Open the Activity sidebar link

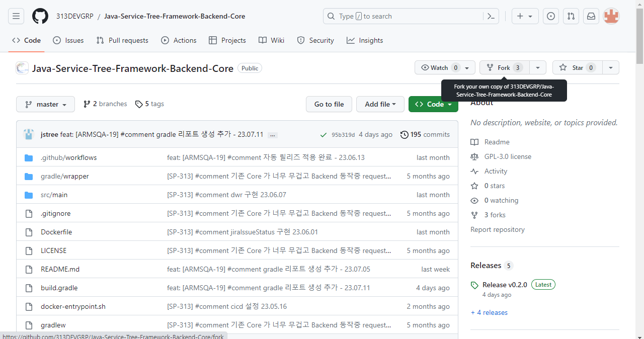[489, 171]
